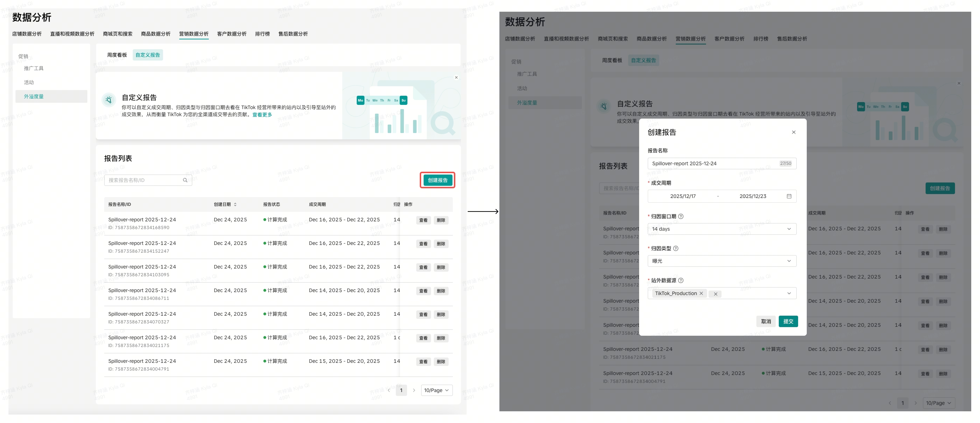Image resolution: width=980 pixels, height=423 pixels.
Task: Open the calendar icon in 成交周期 field
Action: click(x=789, y=196)
